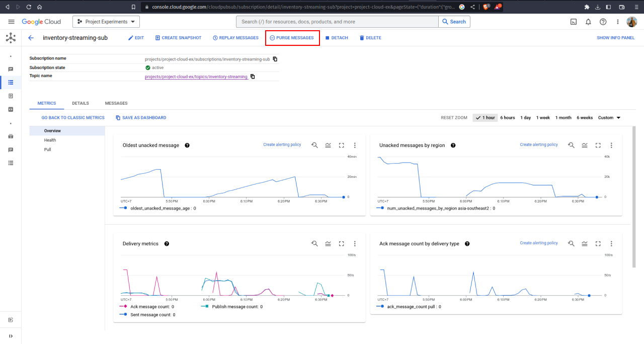Focus the resource search input field

[x=337, y=22]
